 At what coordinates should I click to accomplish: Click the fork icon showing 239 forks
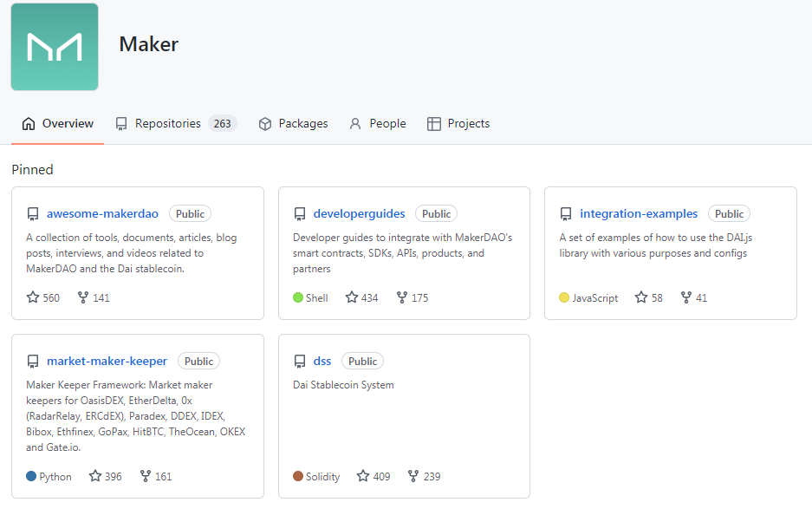point(413,476)
